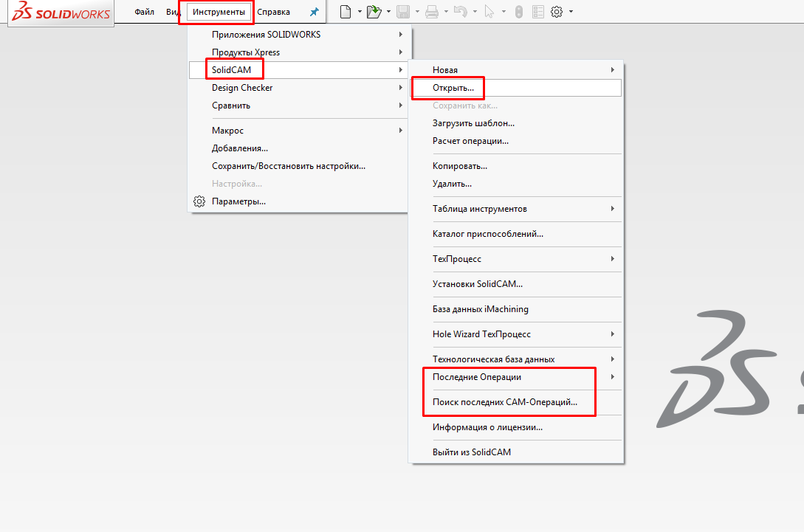Screen dimensions: 804x532
Task: Choose База данных iMachining
Action: [x=516, y=309]
